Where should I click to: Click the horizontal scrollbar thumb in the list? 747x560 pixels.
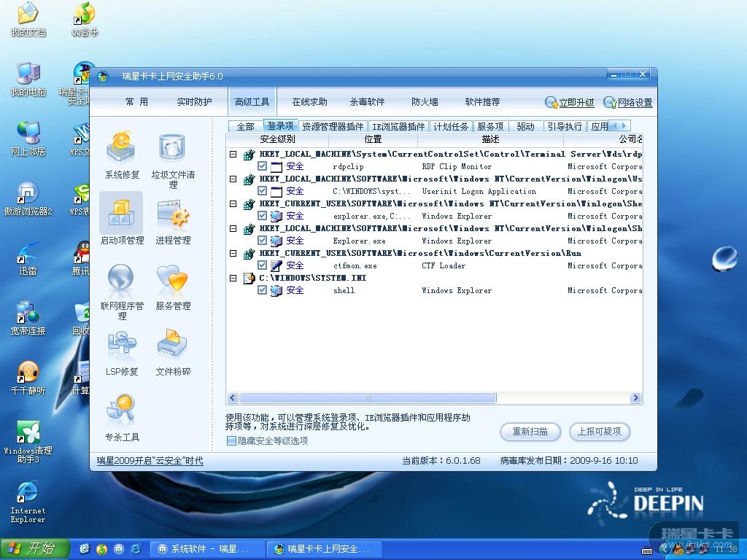(x=368, y=397)
